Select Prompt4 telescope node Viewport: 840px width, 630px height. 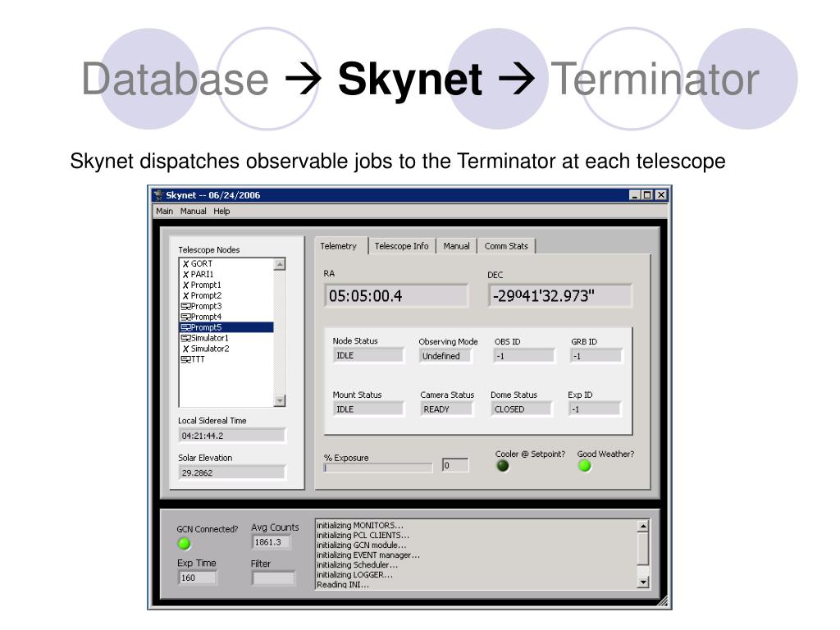[x=206, y=317]
